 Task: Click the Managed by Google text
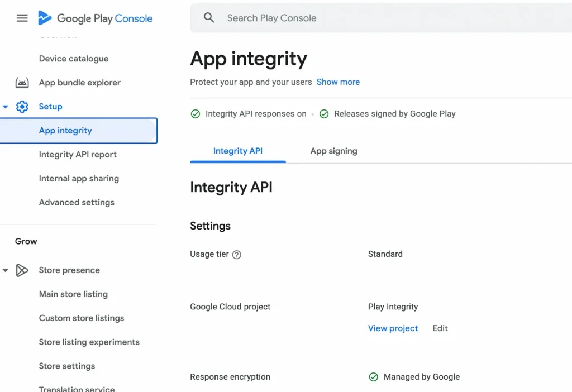coord(422,377)
